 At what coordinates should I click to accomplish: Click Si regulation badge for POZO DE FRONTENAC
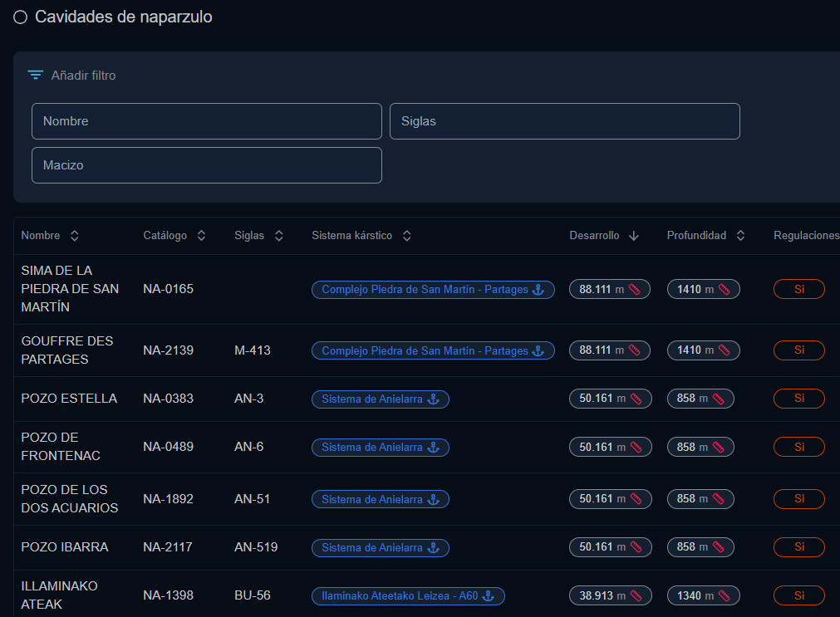(x=798, y=447)
